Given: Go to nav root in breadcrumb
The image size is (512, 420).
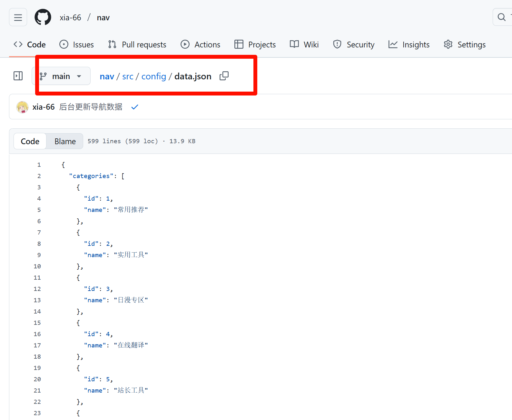Looking at the screenshot, I should [x=107, y=76].
